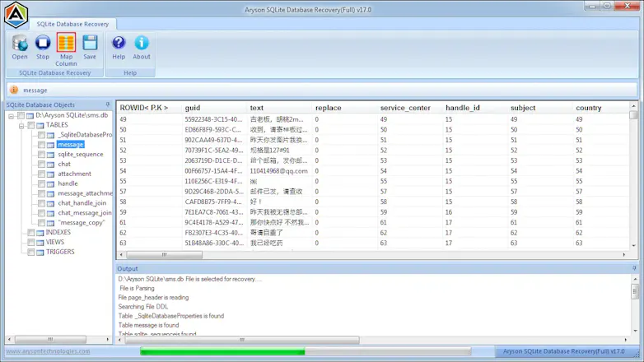
Task: Click handle_id cell 16 in row 59
Action: [449, 212]
